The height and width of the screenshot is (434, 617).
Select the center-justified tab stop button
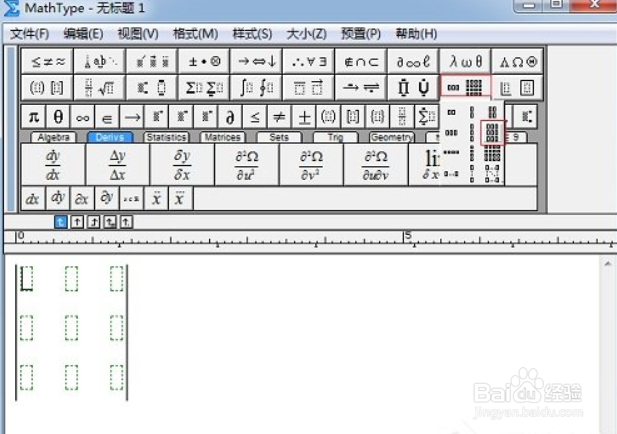click(77, 222)
